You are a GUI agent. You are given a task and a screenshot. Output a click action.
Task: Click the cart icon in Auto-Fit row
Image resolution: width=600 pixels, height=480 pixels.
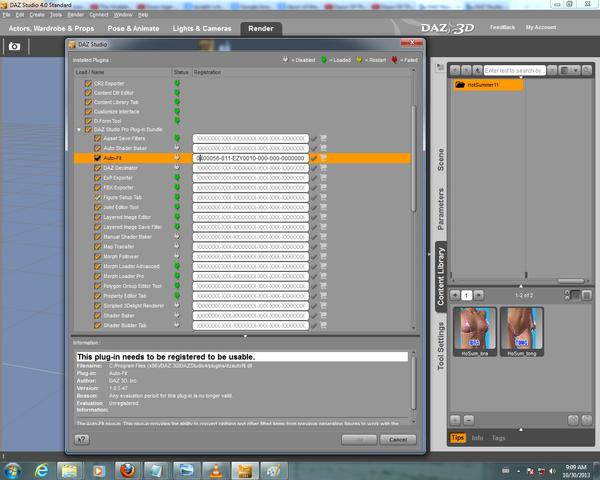323,158
